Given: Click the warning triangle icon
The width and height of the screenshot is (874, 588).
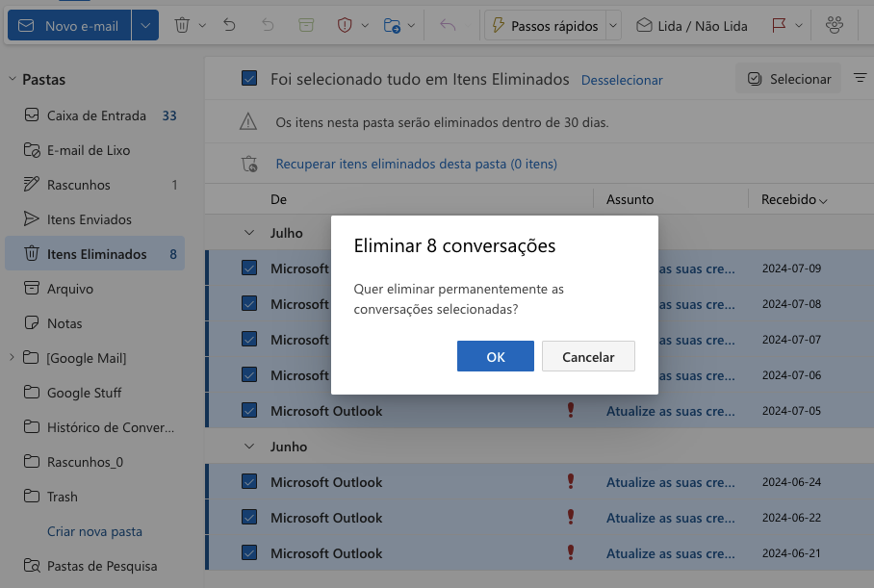Looking at the screenshot, I should (x=248, y=121).
